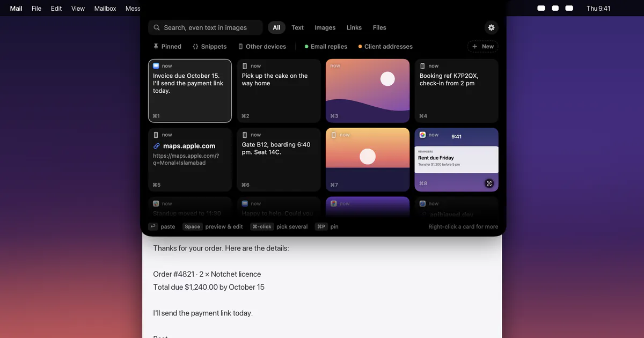Switch to the Links filter tab
Viewport: 644px width, 338px height.
354,27
